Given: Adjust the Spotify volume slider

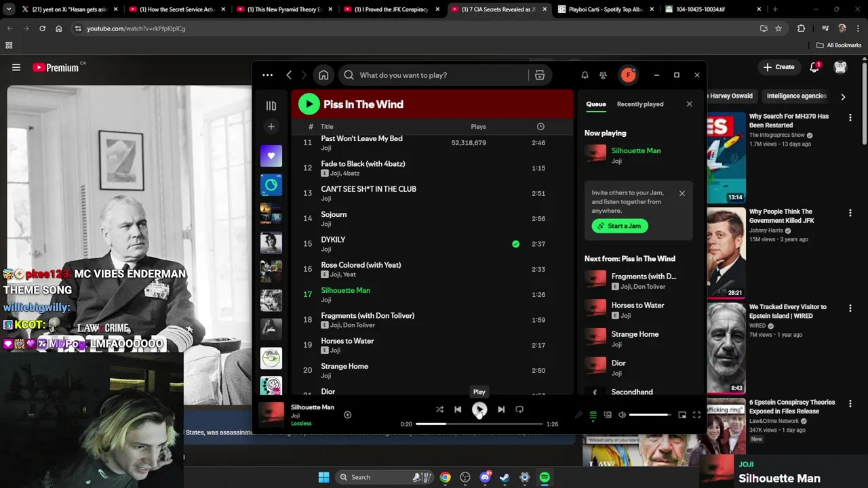Looking at the screenshot, I should click(649, 415).
